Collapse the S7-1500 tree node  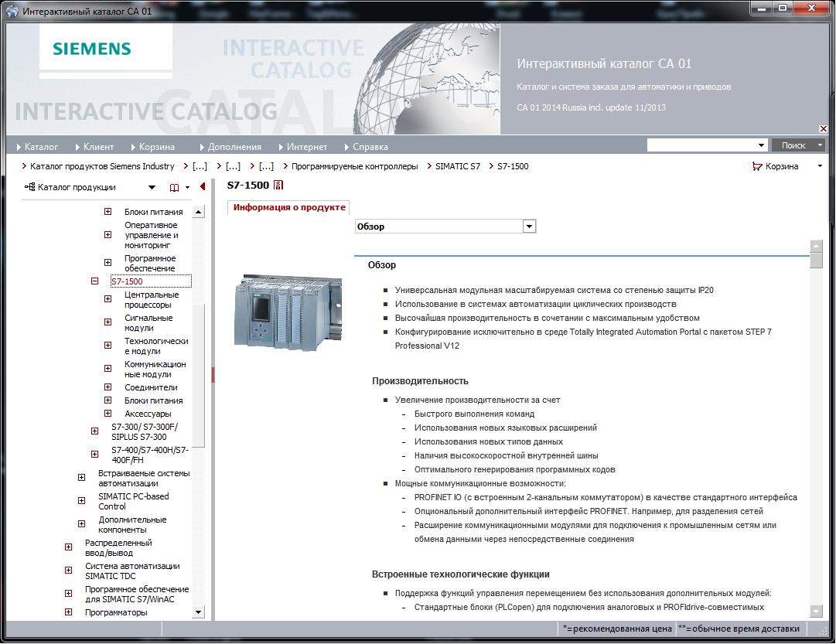95,281
